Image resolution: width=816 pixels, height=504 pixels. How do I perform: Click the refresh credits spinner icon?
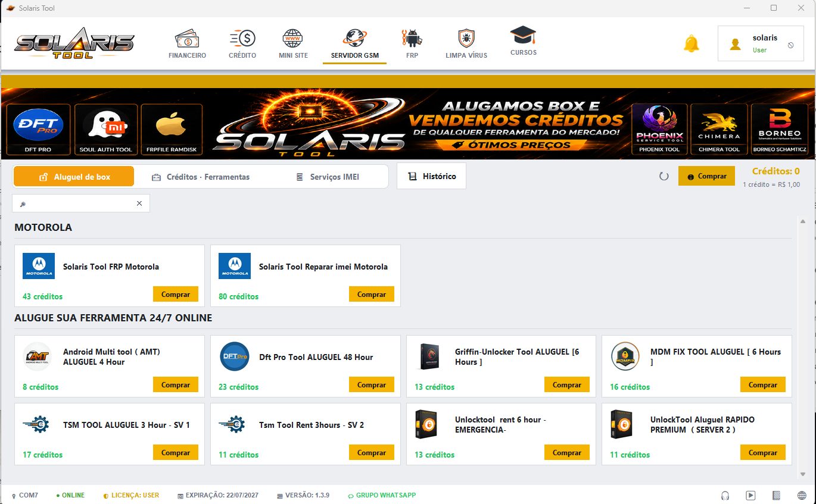[x=664, y=177]
